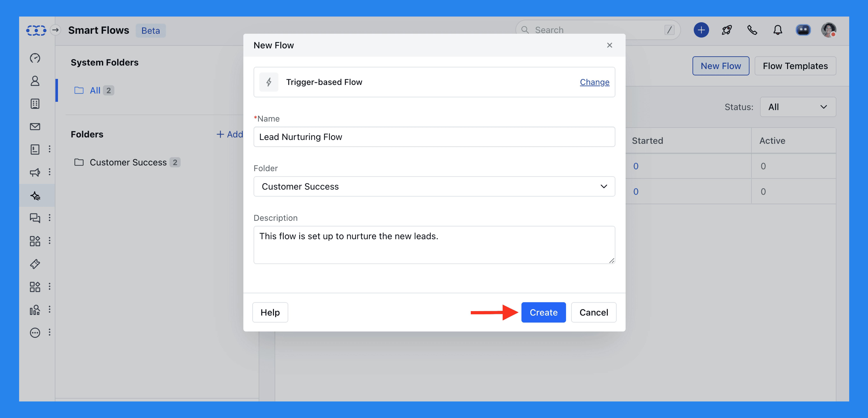This screenshot has height=418, width=868.
Task: Click Flow Templates button
Action: (795, 66)
